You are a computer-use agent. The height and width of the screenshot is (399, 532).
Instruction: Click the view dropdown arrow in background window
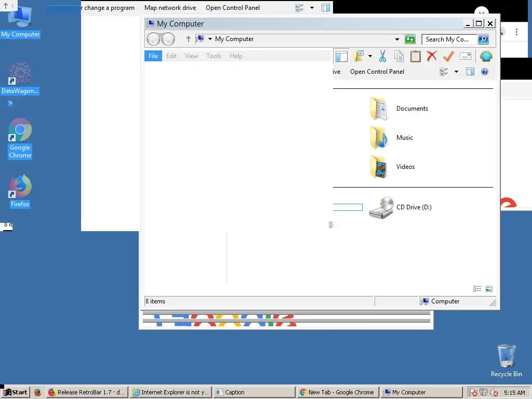pos(312,7)
